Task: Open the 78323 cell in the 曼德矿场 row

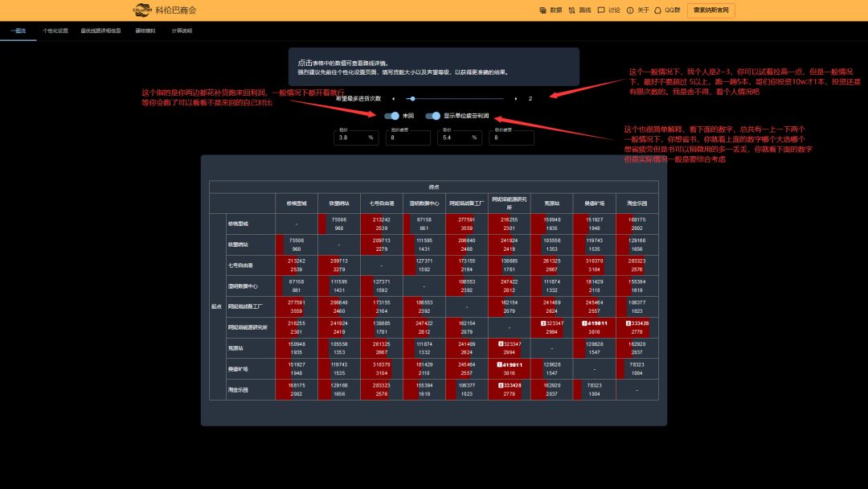Action: pos(637,369)
